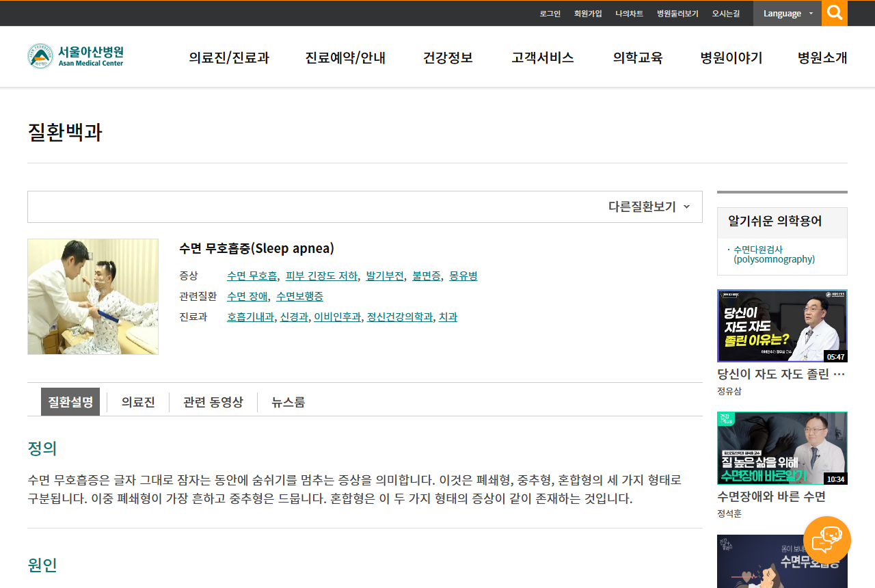Click the 몽유병 symptom link
The width and height of the screenshot is (875, 588).
pyautogui.click(x=463, y=276)
